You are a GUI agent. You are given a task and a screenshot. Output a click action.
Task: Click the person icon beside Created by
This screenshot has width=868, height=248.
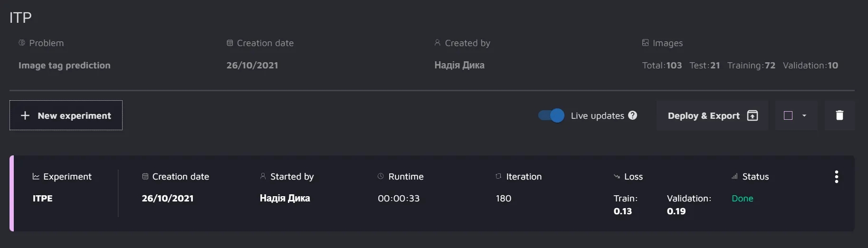click(438, 43)
